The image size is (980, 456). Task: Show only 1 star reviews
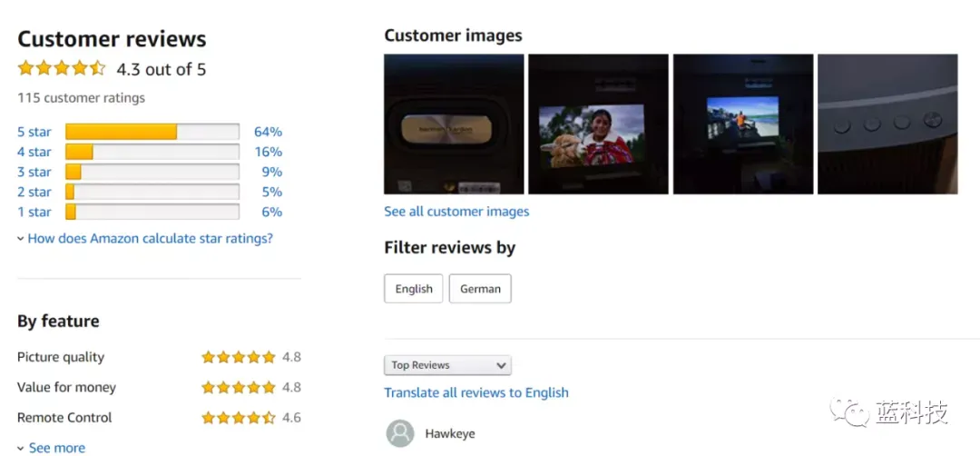point(34,212)
